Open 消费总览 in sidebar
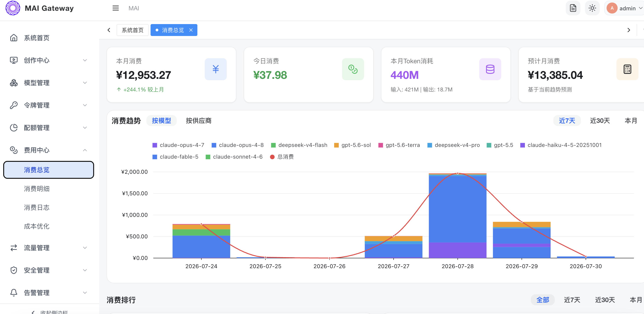Screen dimensions: 644x314 tap(48, 170)
